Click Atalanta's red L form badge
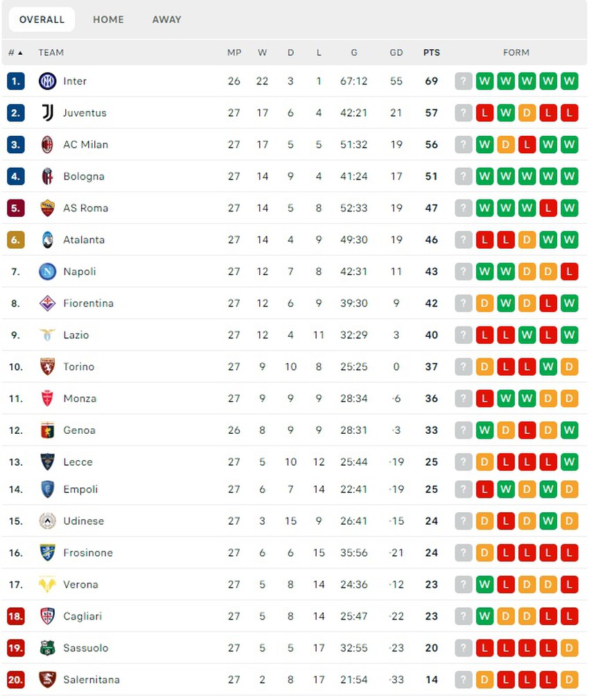The image size is (596, 700). 485,240
